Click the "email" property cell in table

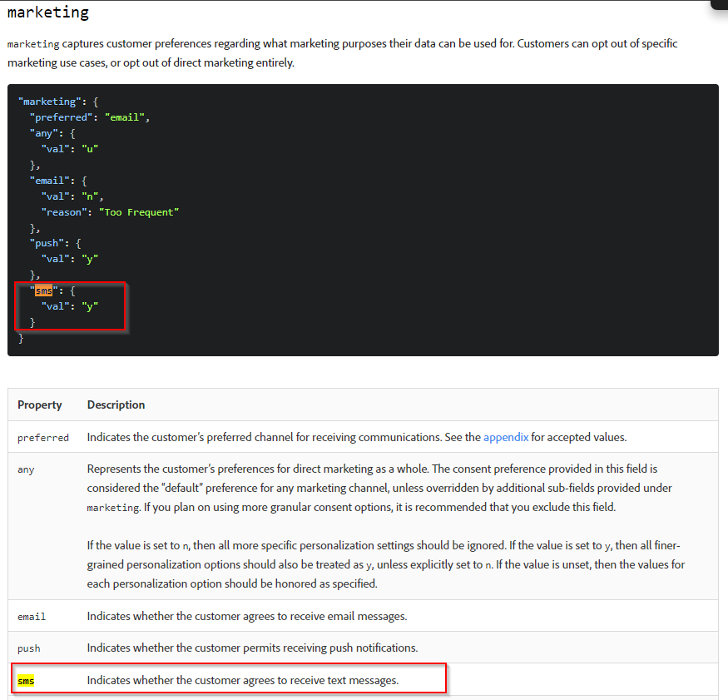click(32, 617)
